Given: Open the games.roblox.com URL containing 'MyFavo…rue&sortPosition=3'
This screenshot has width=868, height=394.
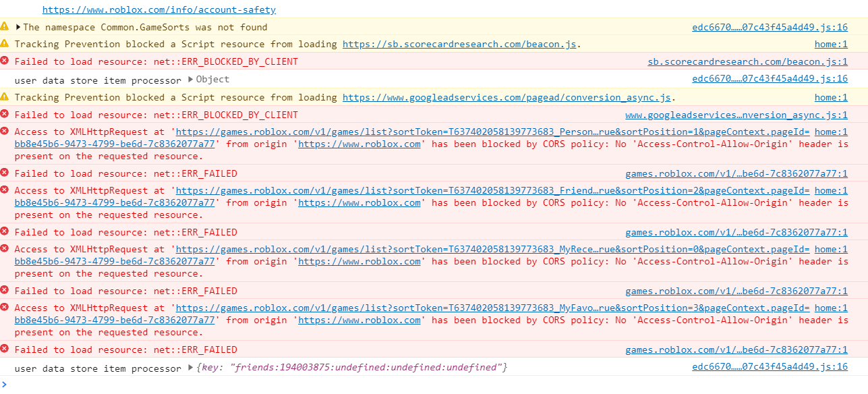Looking at the screenshot, I should 492,308.
